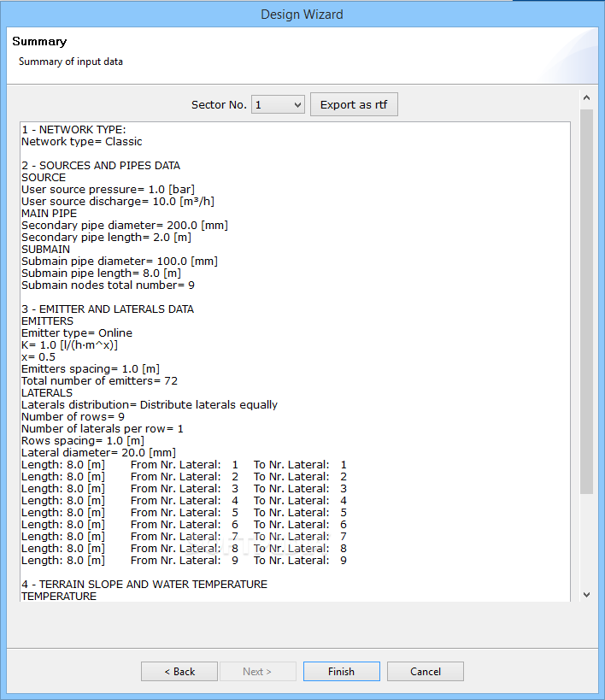Cancel the Design Wizard
Image resolution: width=605 pixels, height=700 pixels.
[425, 672]
